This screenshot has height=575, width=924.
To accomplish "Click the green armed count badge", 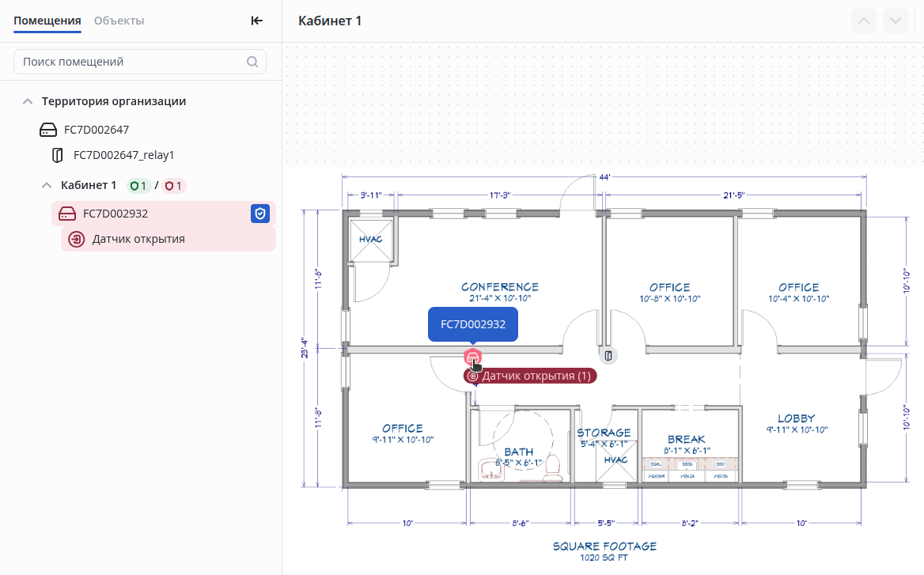I will click(138, 186).
